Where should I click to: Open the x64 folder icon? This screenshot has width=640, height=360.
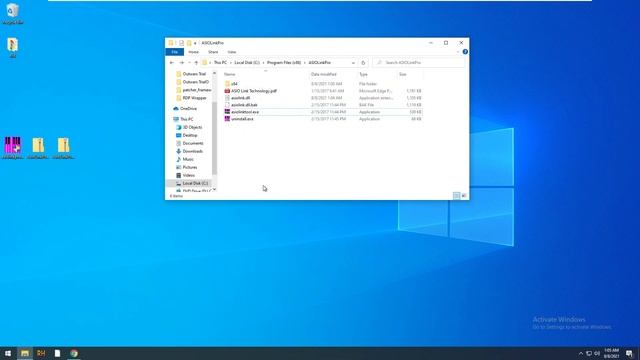[227, 84]
